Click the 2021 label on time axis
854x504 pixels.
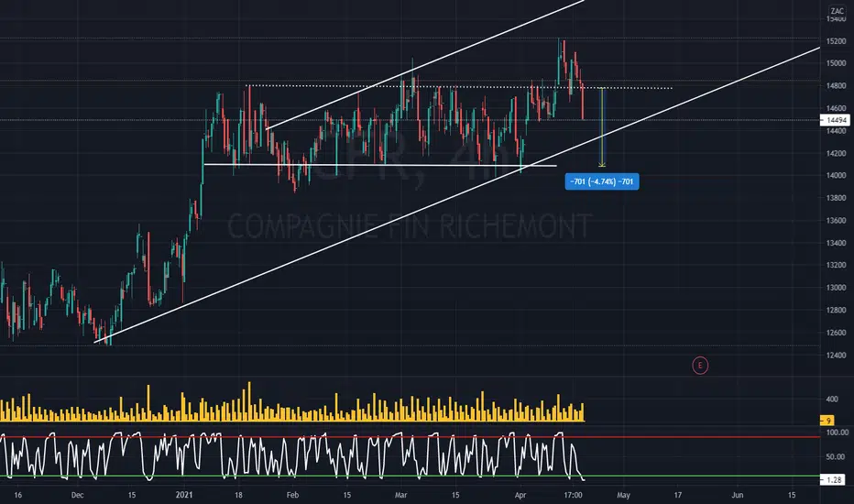(184, 495)
